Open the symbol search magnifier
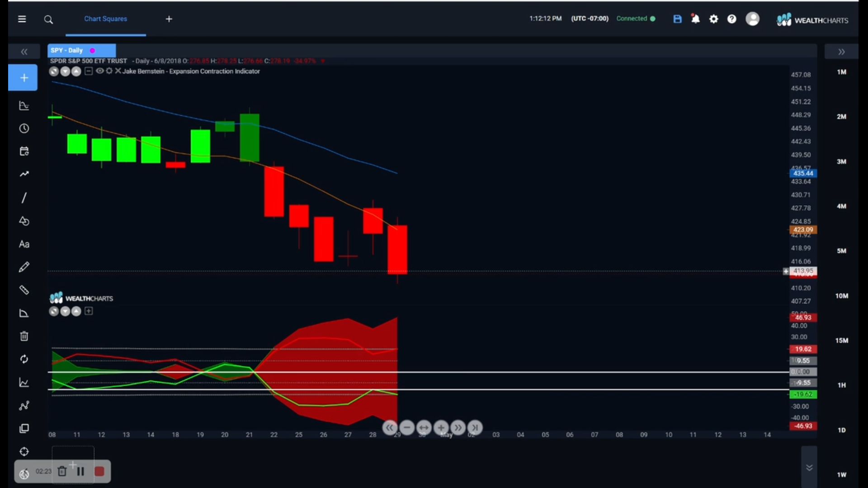 click(48, 19)
